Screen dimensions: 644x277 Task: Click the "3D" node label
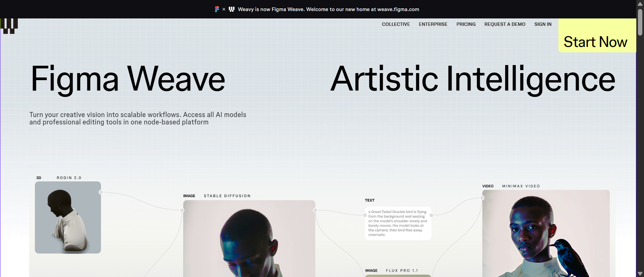(x=39, y=178)
